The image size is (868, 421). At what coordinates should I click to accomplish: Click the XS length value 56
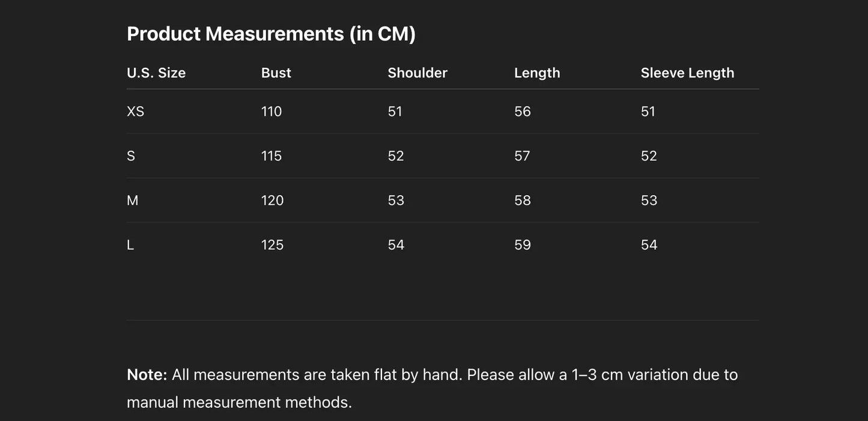pos(523,111)
